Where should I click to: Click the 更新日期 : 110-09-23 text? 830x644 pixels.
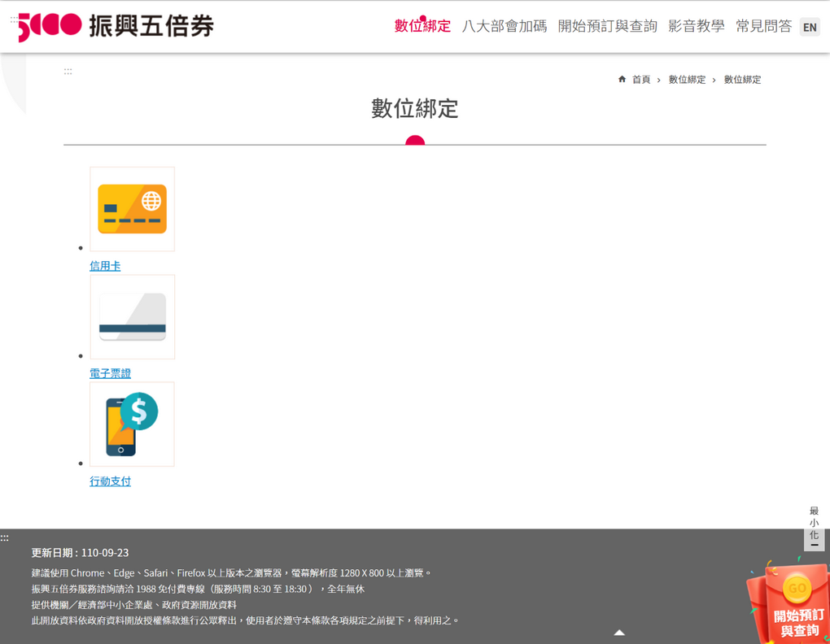80,553
